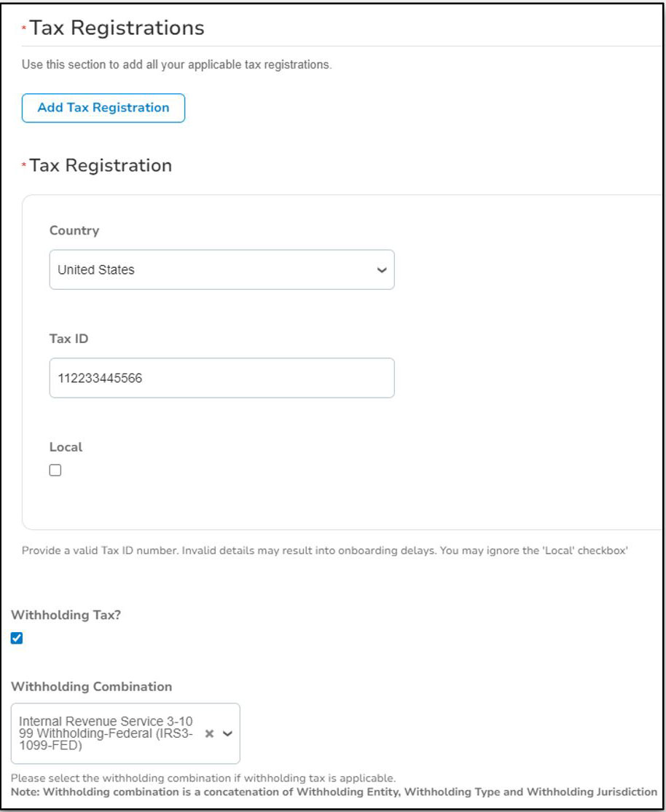Click the Local checkbox label

pyautogui.click(x=66, y=447)
